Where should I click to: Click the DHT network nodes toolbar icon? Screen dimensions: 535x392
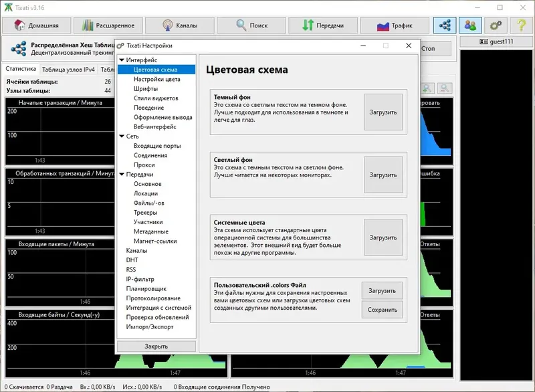pos(445,25)
